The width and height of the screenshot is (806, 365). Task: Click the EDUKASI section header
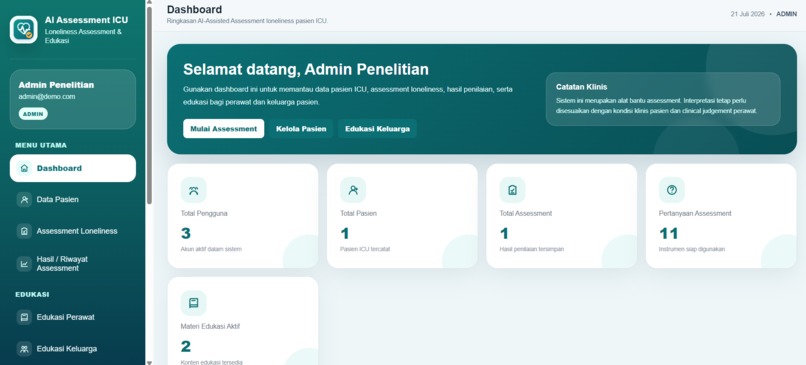point(32,295)
